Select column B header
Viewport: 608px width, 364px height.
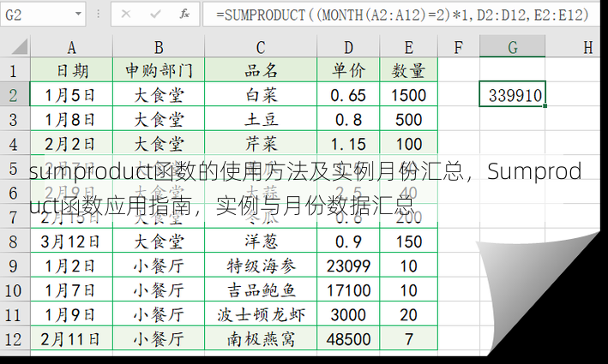click(x=159, y=47)
